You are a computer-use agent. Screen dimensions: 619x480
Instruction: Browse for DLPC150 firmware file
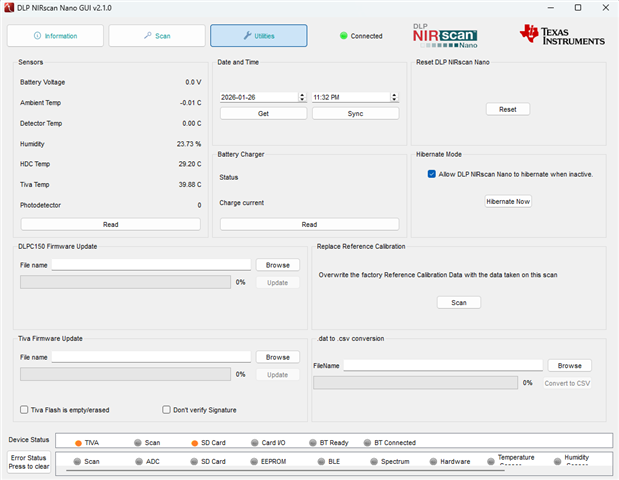[x=278, y=265]
